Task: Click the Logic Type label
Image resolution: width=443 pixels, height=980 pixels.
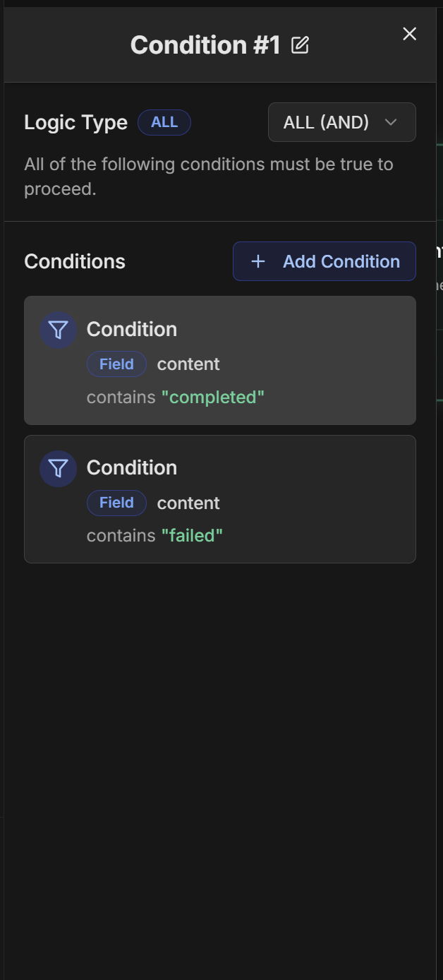Action: [x=75, y=122]
